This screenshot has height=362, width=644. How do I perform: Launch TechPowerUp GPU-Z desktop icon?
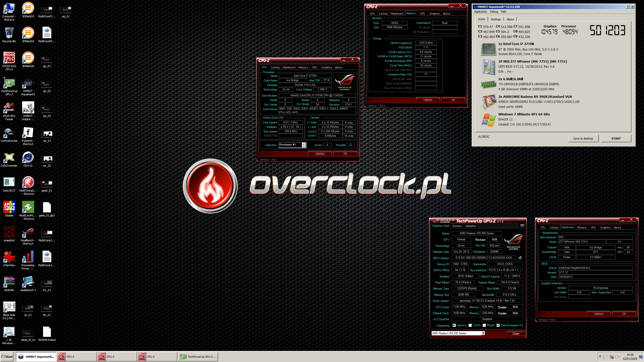pyautogui.click(x=9, y=86)
